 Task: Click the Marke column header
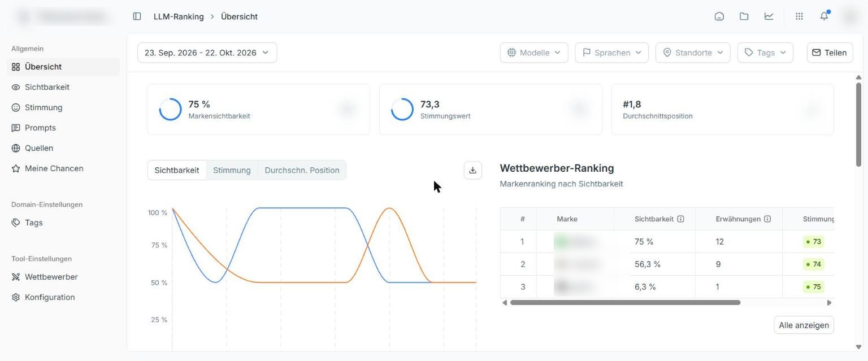pyautogui.click(x=575, y=219)
